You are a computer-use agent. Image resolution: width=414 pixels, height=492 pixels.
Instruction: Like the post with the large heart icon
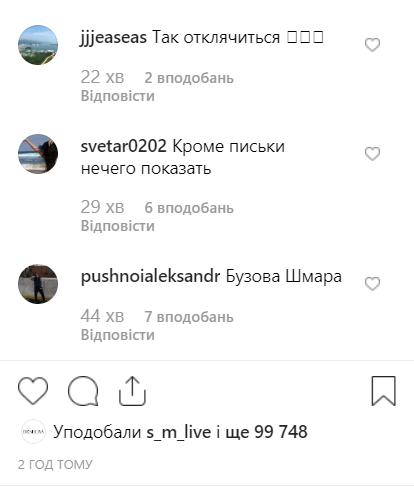33,391
